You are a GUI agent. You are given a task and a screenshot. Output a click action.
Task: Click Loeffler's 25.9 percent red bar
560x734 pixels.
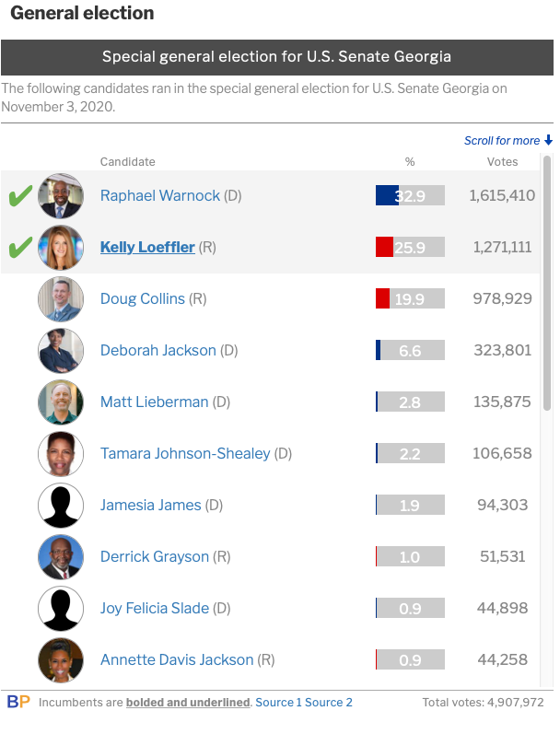(x=410, y=247)
